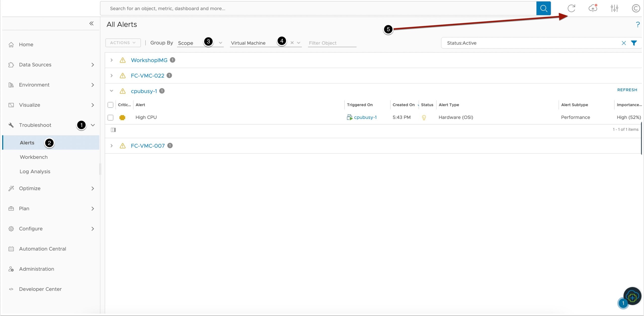This screenshot has width=644, height=316.
Task: Open the ACTIONS dropdown button
Action: pos(123,43)
